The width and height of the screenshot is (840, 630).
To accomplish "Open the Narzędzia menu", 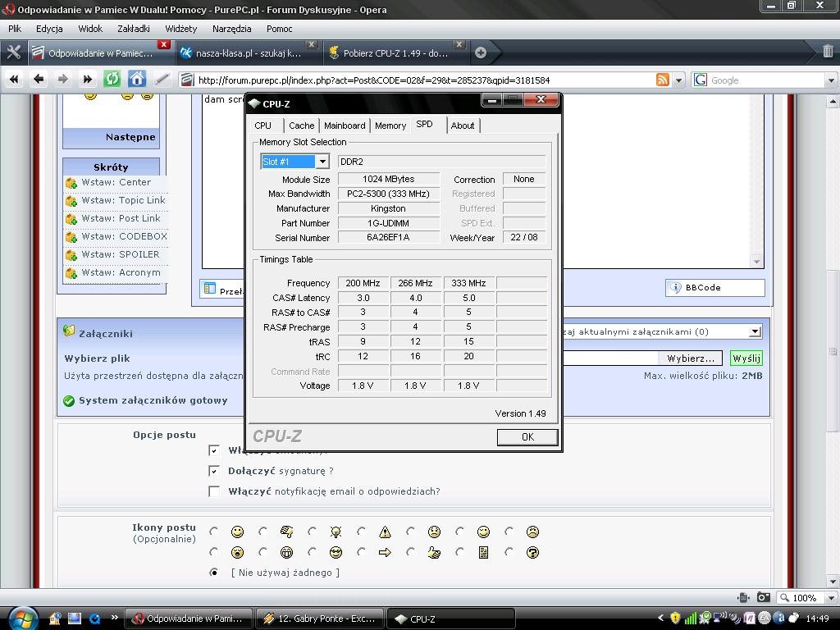I will coord(231,29).
